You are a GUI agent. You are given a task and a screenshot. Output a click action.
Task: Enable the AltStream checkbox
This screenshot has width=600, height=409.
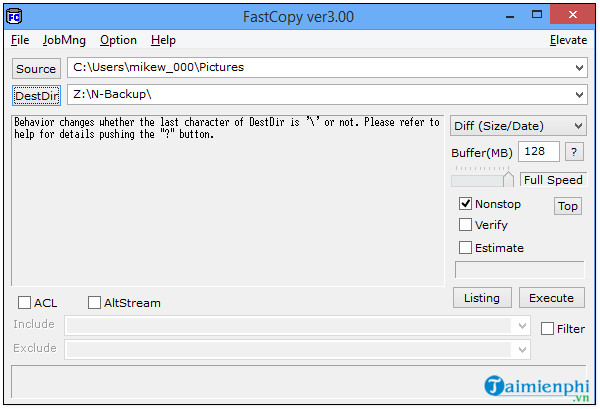click(x=94, y=303)
